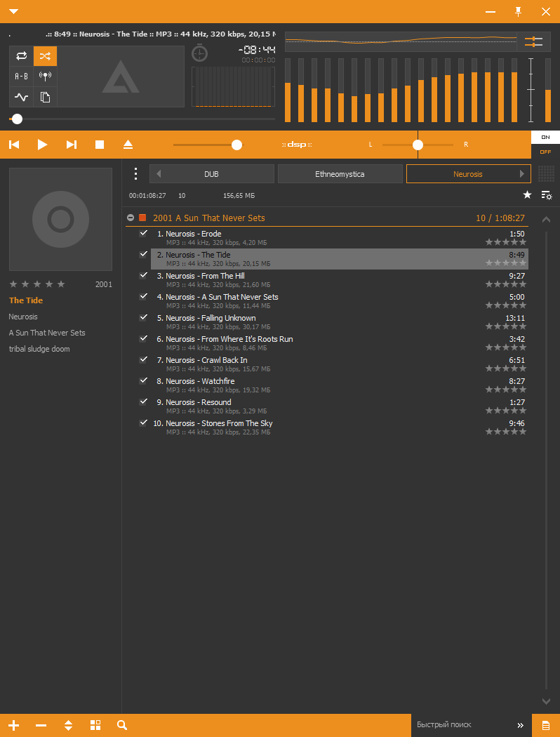Open the sort up-down arrows menu
Viewport: 560px width, 737px height.
tap(68, 725)
